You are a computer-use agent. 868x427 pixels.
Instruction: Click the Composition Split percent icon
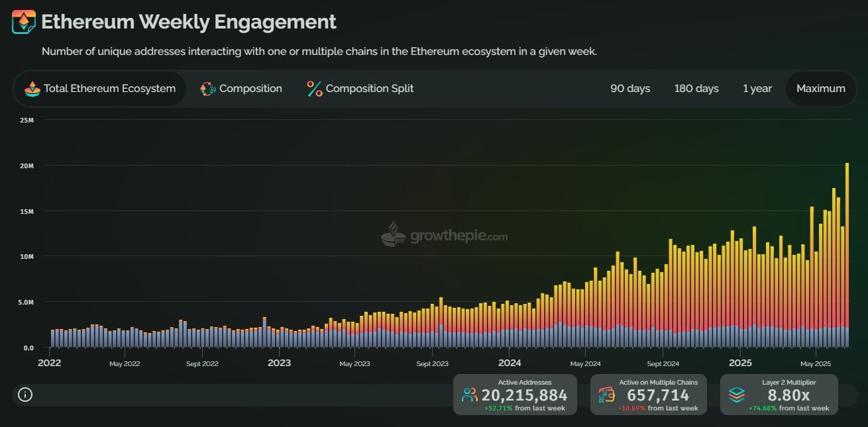pos(315,89)
